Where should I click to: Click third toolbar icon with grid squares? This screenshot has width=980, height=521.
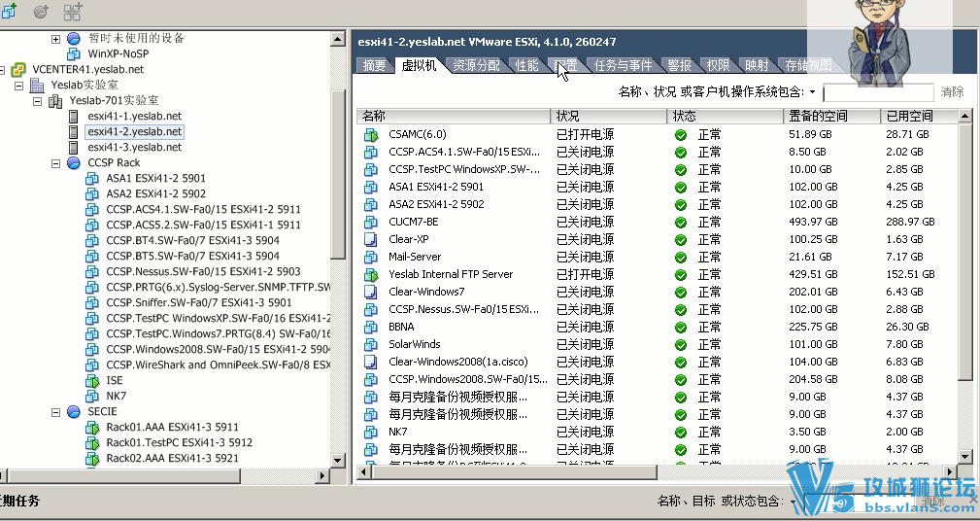[x=73, y=11]
